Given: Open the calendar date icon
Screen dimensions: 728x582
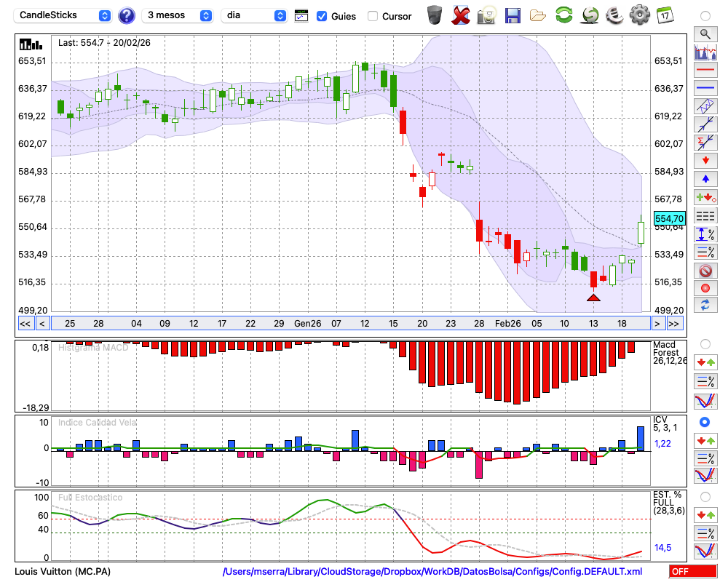Looking at the screenshot, I should (x=664, y=15).
